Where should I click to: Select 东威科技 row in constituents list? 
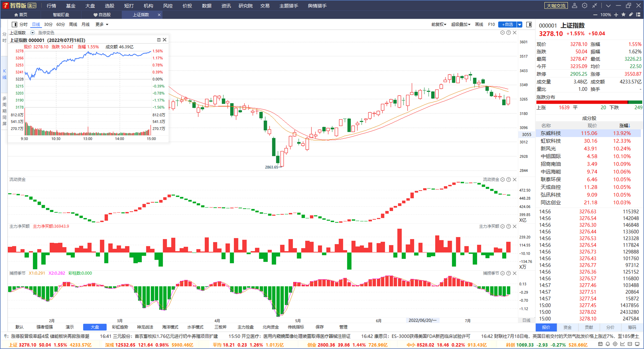point(588,133)
